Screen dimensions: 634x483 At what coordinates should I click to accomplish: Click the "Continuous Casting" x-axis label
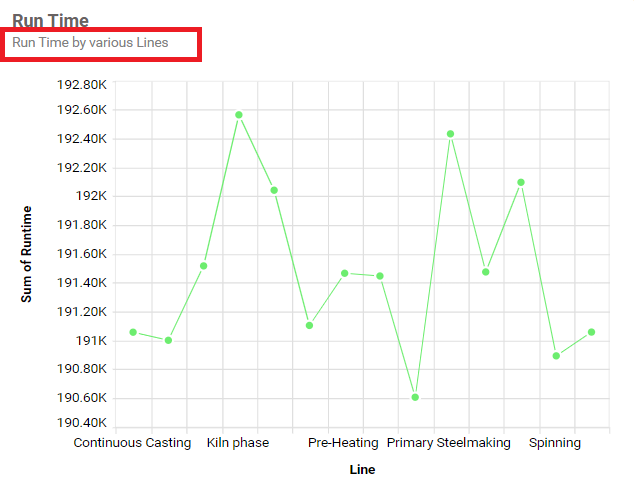132,442
